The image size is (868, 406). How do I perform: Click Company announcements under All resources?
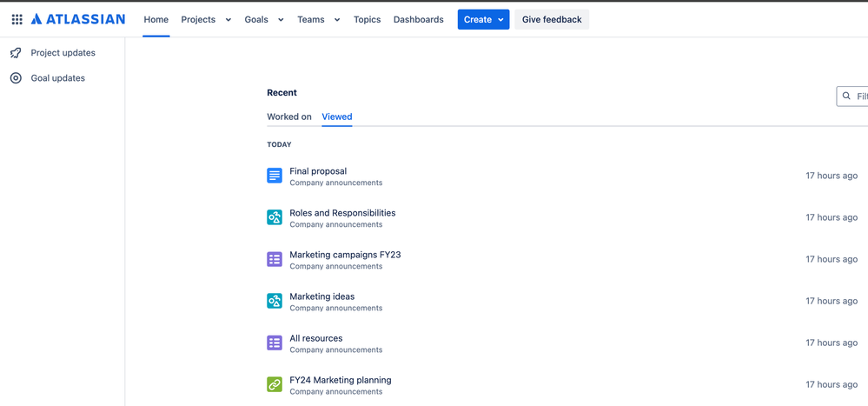pos(336,349)
